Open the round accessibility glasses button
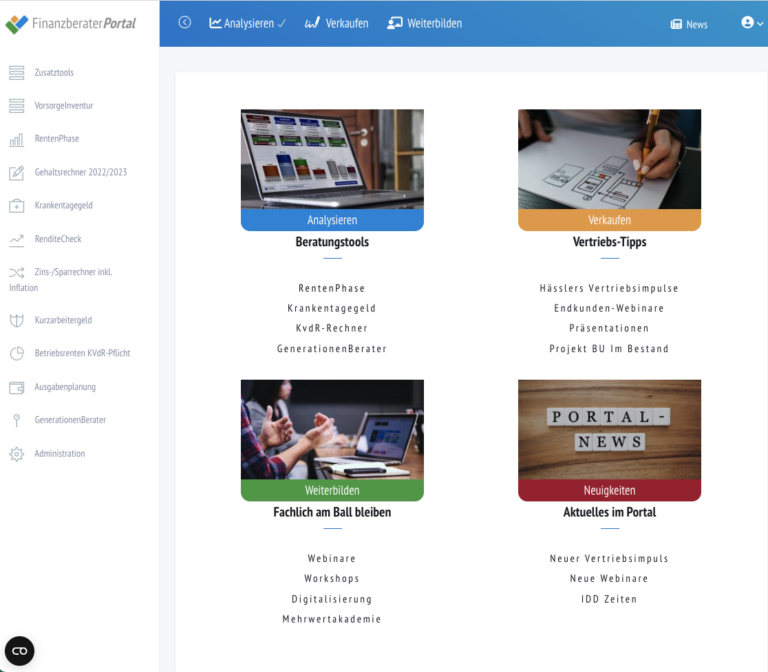This screenshot has height=672, width=768. click(20, 651)
